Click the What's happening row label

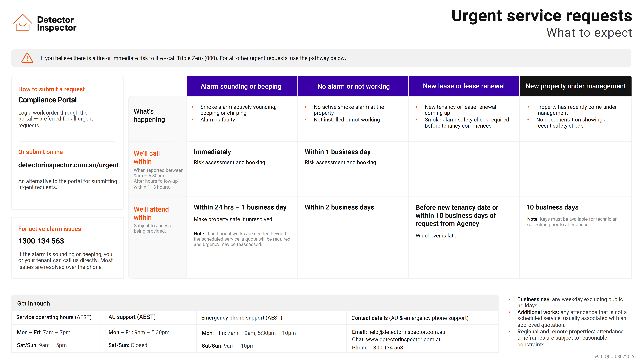coord(149,115)
